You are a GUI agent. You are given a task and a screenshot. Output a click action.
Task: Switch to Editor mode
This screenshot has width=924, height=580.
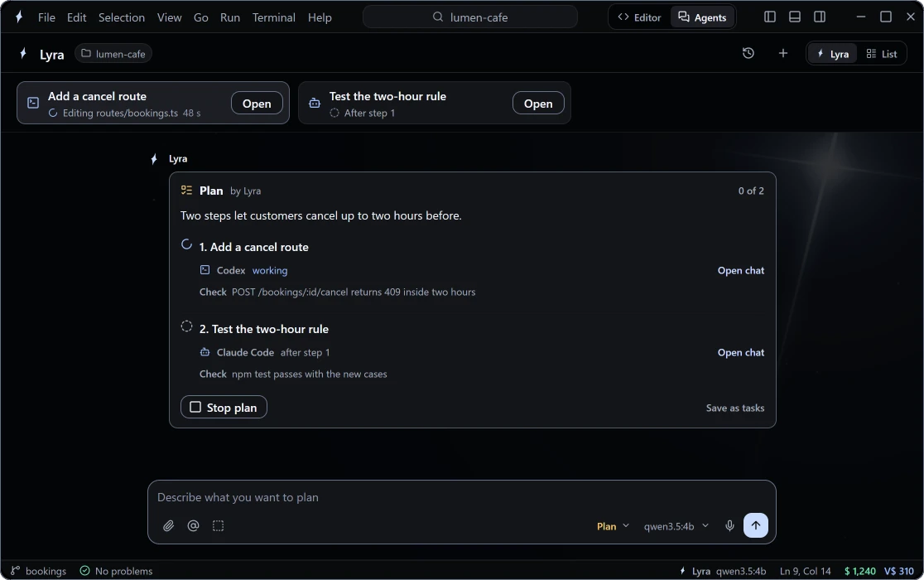point(639,17)
